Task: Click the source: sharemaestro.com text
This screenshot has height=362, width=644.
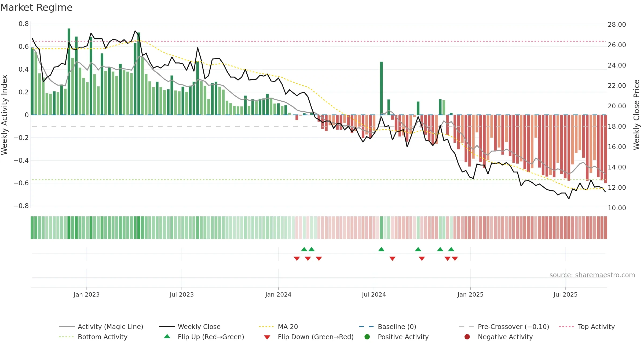Action: 592,275
